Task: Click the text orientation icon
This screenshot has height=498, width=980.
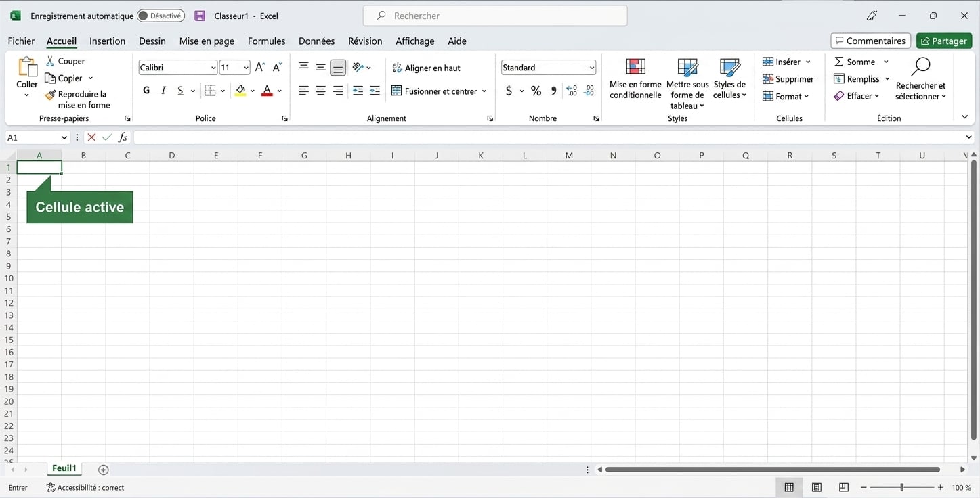Action: click(358, 67)
